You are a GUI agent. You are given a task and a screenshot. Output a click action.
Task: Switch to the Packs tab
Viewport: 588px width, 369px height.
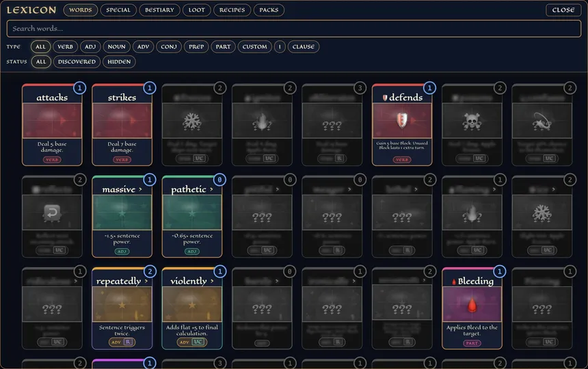pos(269,10)
